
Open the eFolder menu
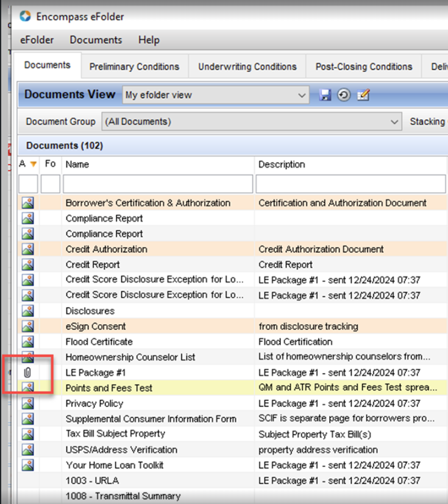[37, 40]
